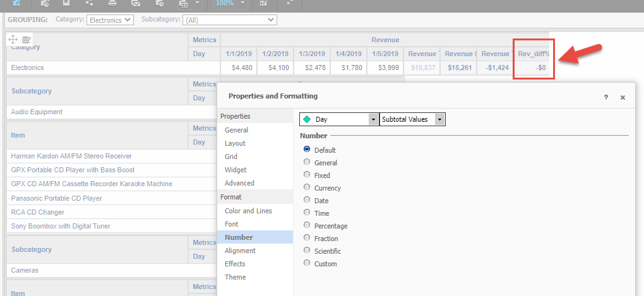Open the Grid properties section
The height and width of the screenshot is (296, 644).
pyautogui.click(x=231, y=157)
